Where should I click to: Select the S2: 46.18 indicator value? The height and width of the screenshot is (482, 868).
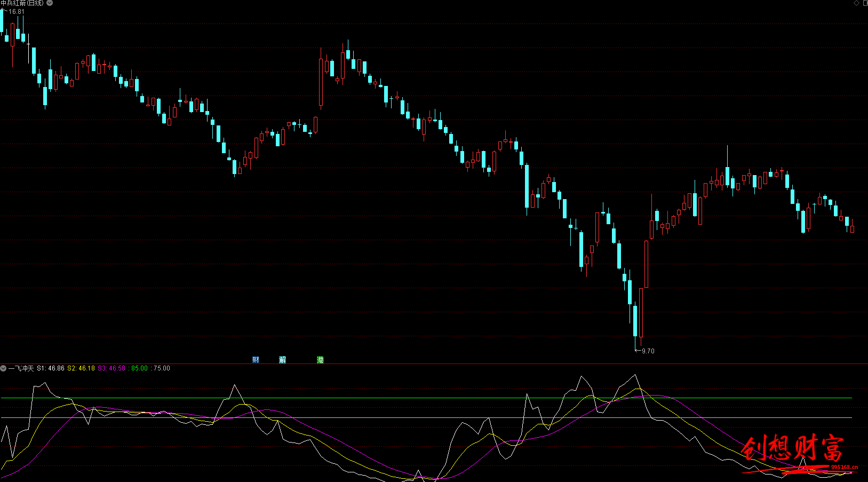pos(81,368)
